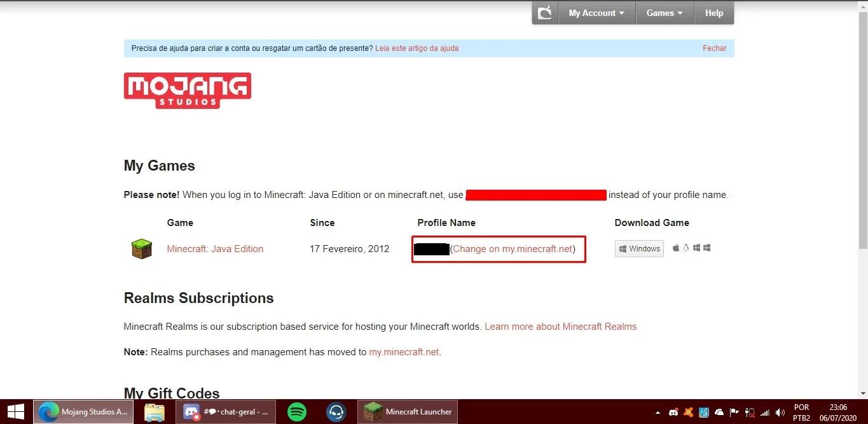Viewport: 868px width, 424px height.
Task: Switch to the Edge 'Mojang Studios A...' taskbar window
Action: (83, 412)
